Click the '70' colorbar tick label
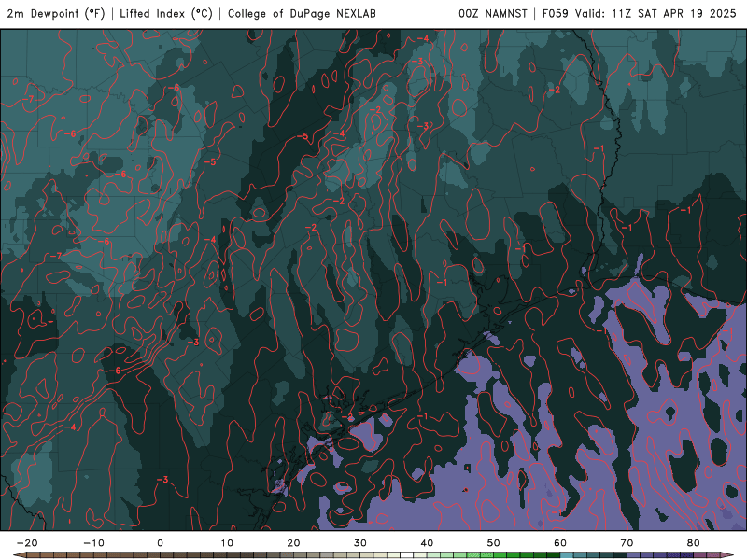 pos(627,543)
